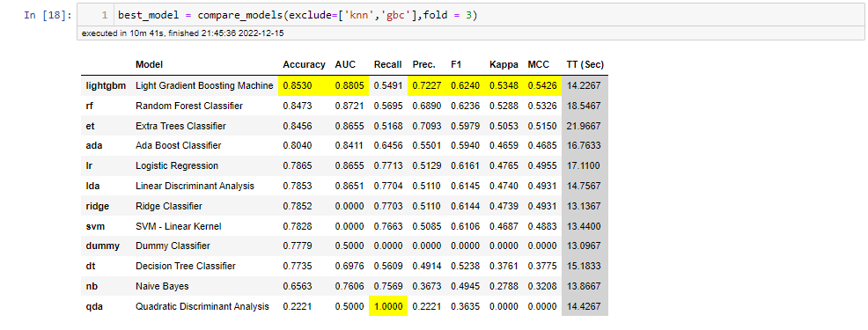Select Extra Trees Classifier cell
This screenshot has height=330, width=868.
tap(180, 126)
